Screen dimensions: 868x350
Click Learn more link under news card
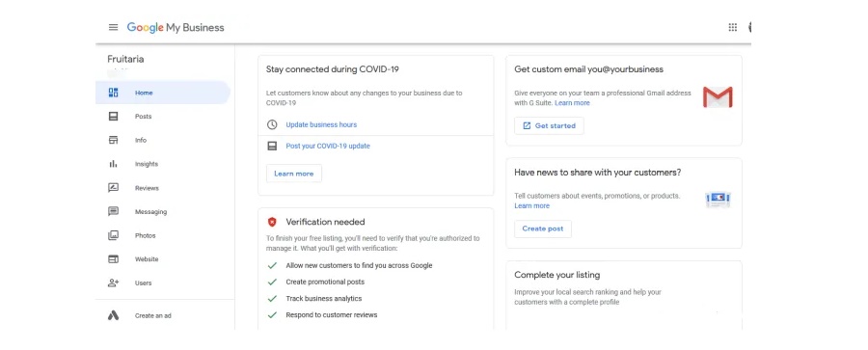click(532, 206)
